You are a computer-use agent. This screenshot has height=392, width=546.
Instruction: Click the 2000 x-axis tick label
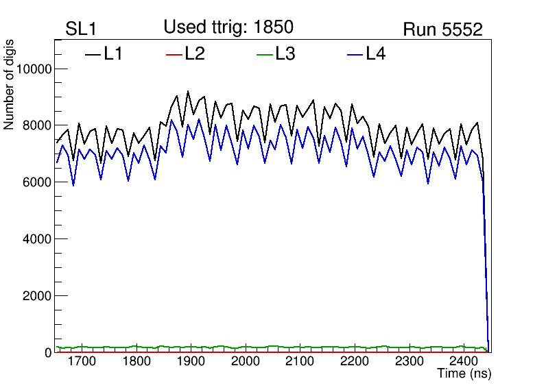(x=245, y=361)
